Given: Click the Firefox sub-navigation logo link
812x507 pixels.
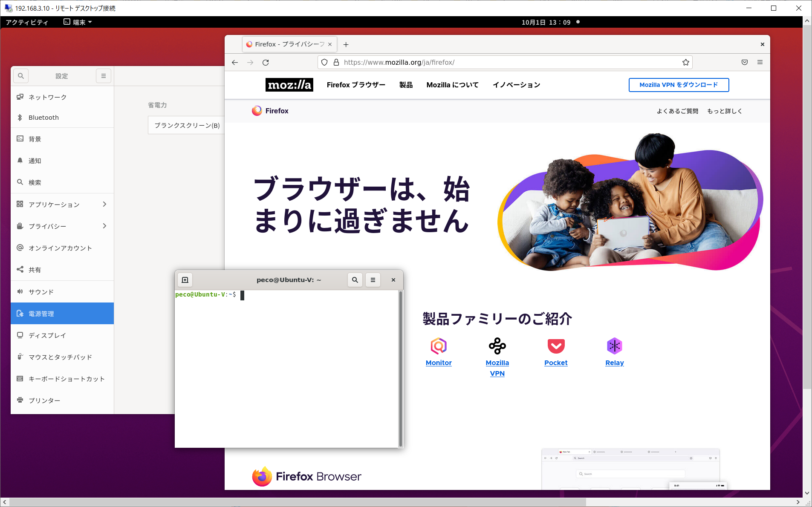Looking at the screenshot, I should pyautogui.click(x=270, y=111).
